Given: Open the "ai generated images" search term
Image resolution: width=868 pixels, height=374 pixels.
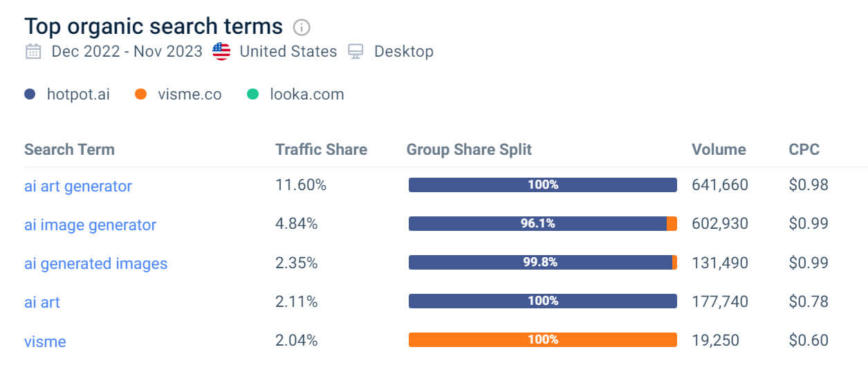Looking at the screenshot, I should (x=95, y=263).
